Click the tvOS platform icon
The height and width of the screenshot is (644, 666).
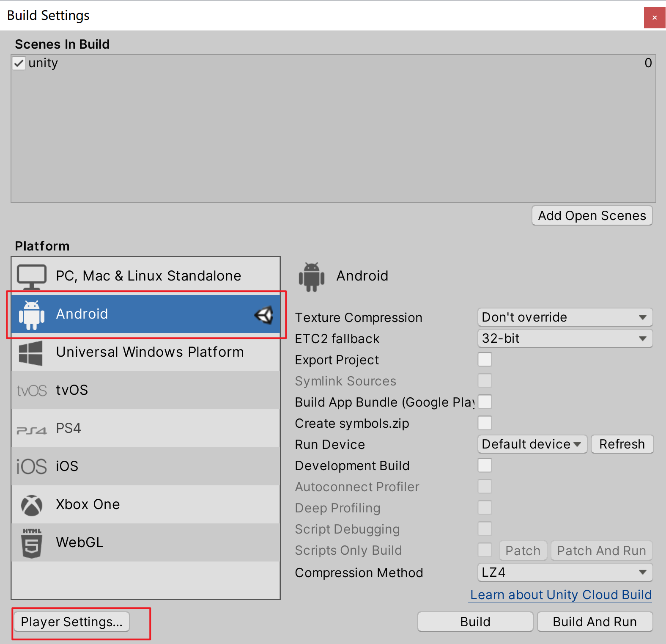click(x=31, y=390)
